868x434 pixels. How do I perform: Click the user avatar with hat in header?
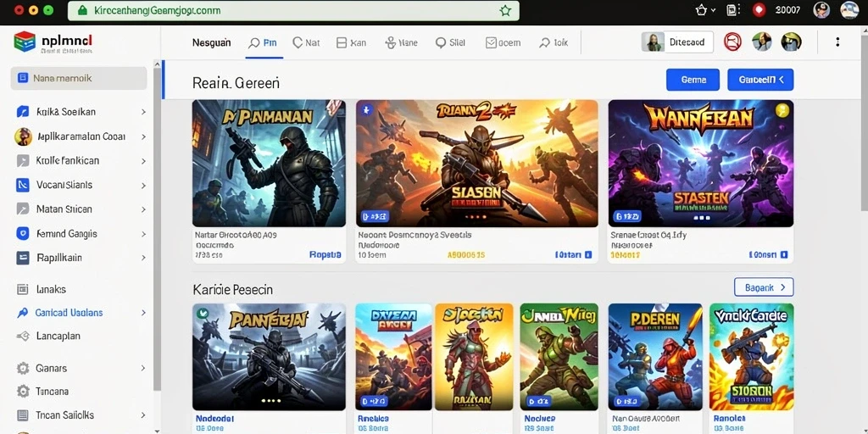[x=791, y=42]
